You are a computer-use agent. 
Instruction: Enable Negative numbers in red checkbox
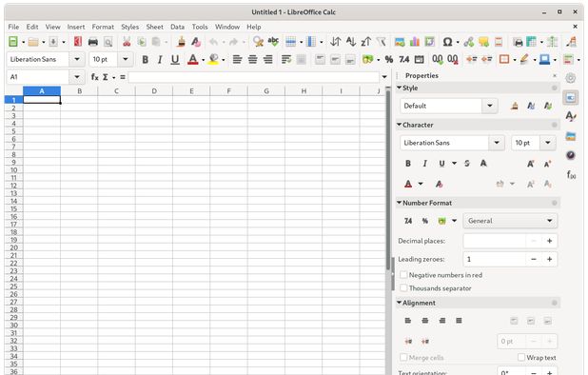click(x=403, y=275)
